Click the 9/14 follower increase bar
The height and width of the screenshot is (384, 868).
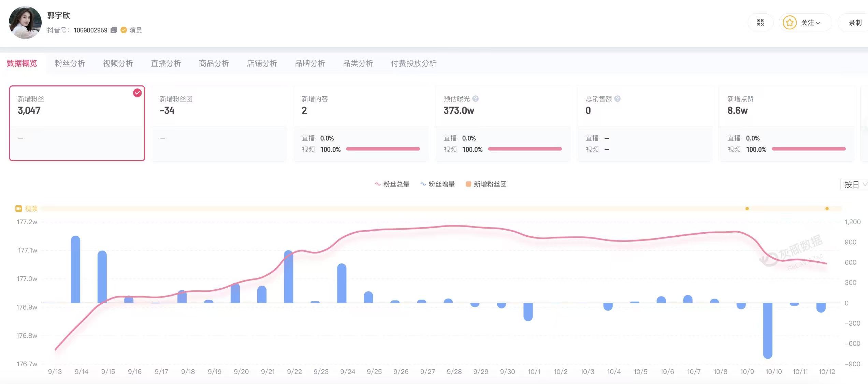[75, 269]
